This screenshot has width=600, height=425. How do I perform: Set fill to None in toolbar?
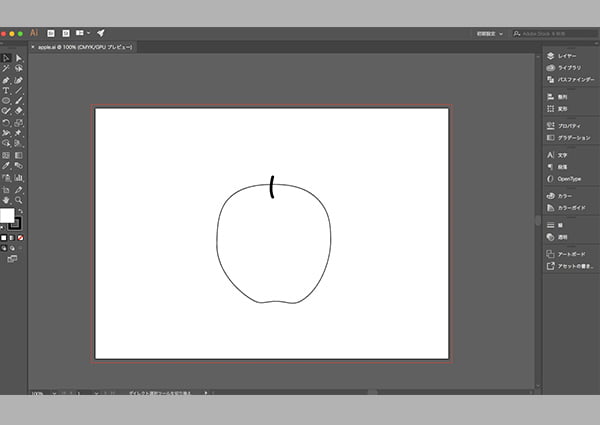point(21,238)
